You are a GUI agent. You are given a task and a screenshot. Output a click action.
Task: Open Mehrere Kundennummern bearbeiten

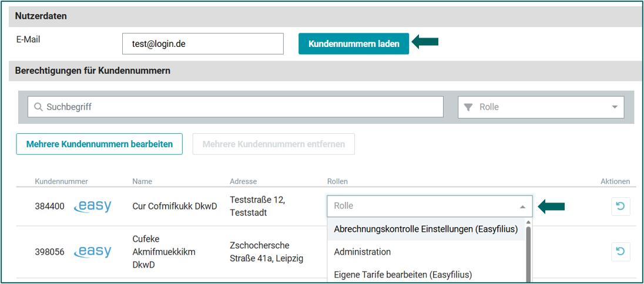(x=99, y=144)
